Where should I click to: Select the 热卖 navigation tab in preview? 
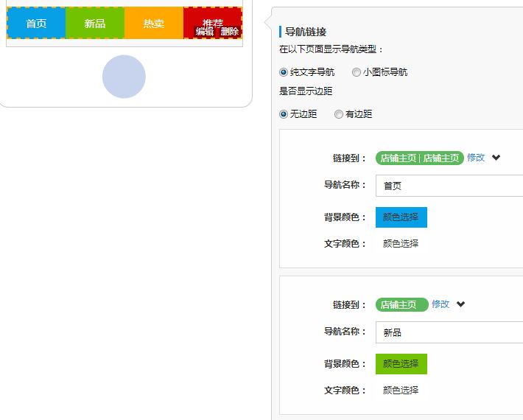tap(154, 24)
